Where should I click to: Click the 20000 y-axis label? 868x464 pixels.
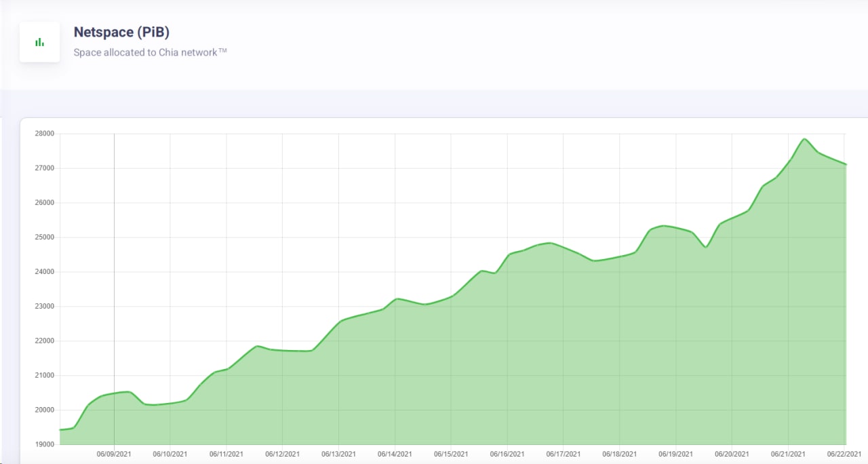tap(44, 410)
